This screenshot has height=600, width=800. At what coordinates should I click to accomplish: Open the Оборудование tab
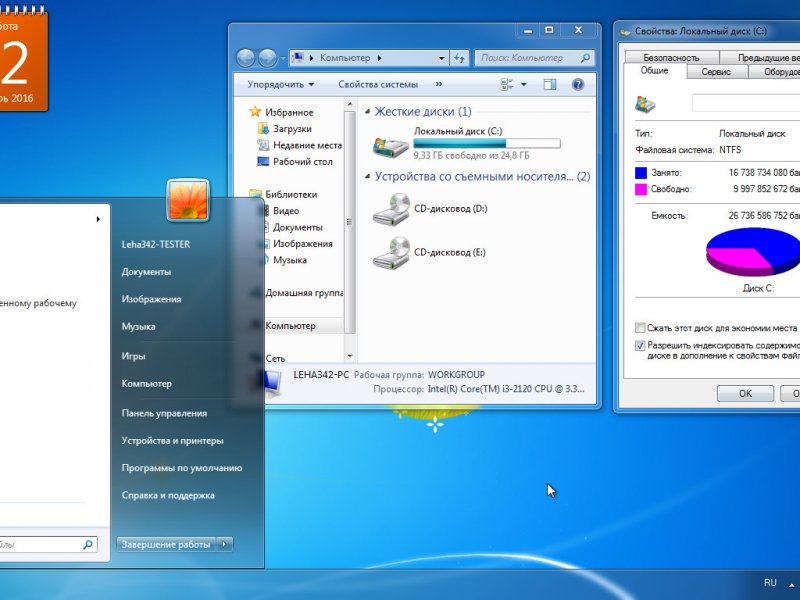pos(774,72)
